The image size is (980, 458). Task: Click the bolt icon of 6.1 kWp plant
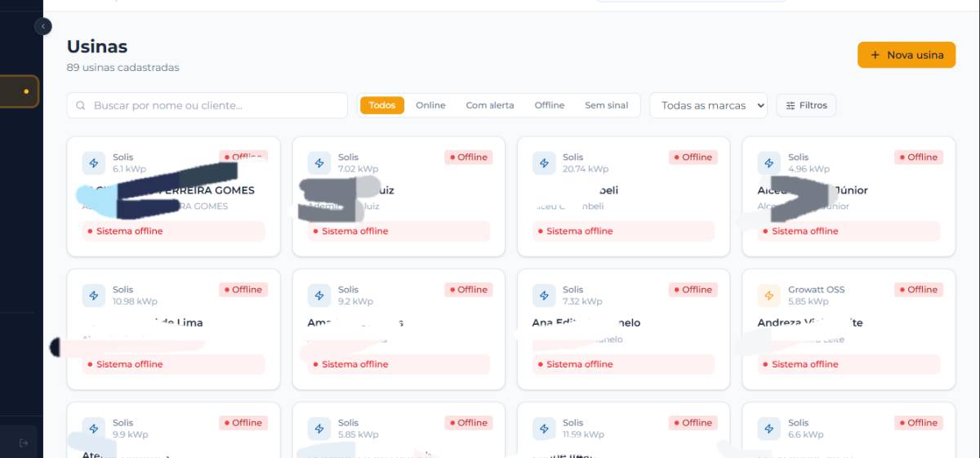[x=94, y=162]
